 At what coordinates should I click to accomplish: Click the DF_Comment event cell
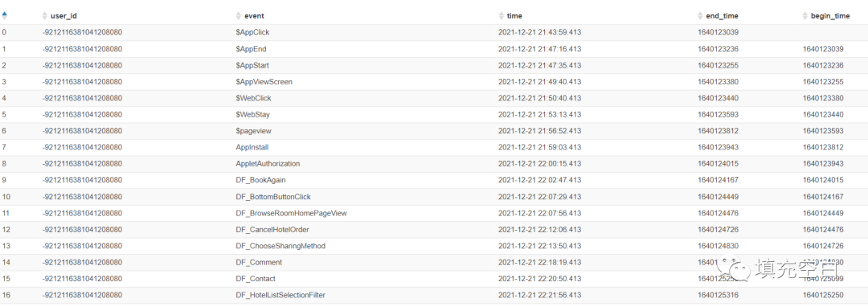tap(259, 262)
